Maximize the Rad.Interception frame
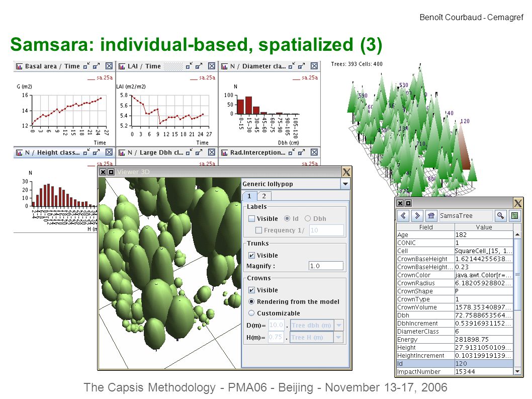This screenshot has height=399, width=532. [x=302, y=152]
